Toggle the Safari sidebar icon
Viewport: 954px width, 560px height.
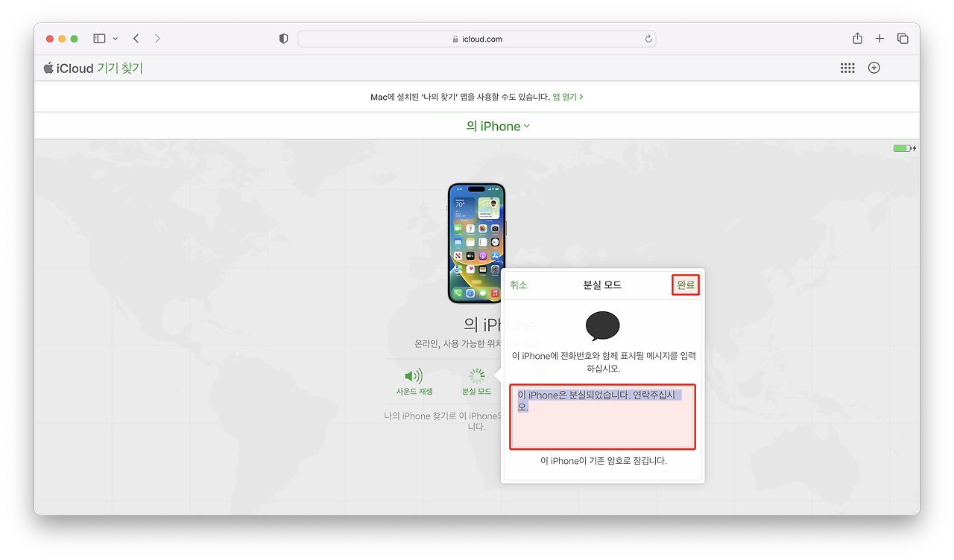point(99,39)
